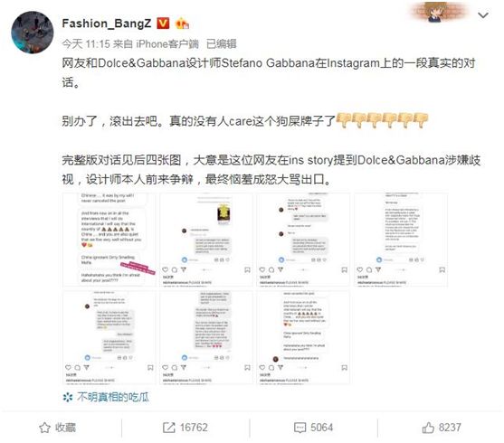Open comments via bubble icon with 5064
The image size is (504, 443).
click(x=313, y=428)
